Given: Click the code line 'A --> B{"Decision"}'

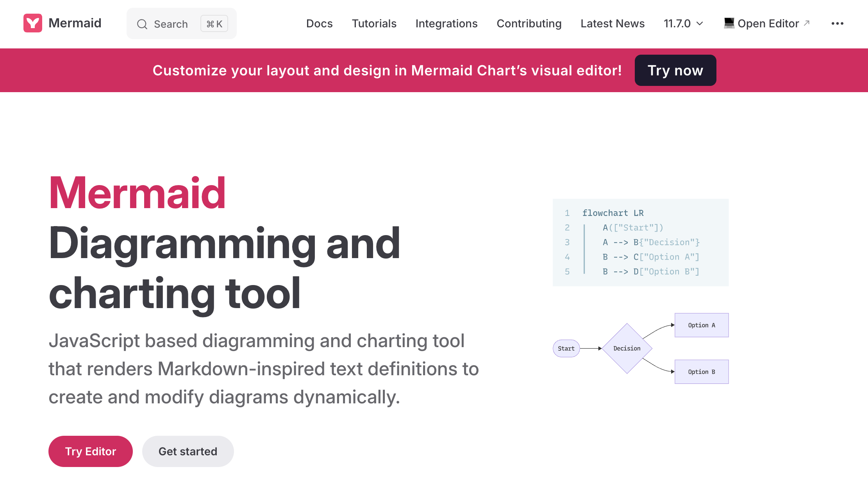Looking at the screenshot, I should (651, 242).
